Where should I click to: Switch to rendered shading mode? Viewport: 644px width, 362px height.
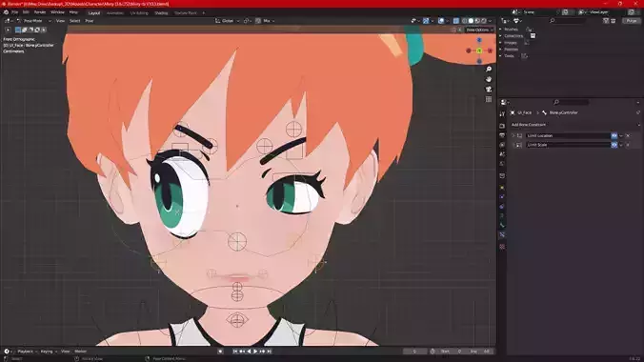pyautogui.click(x=484, y=21)
